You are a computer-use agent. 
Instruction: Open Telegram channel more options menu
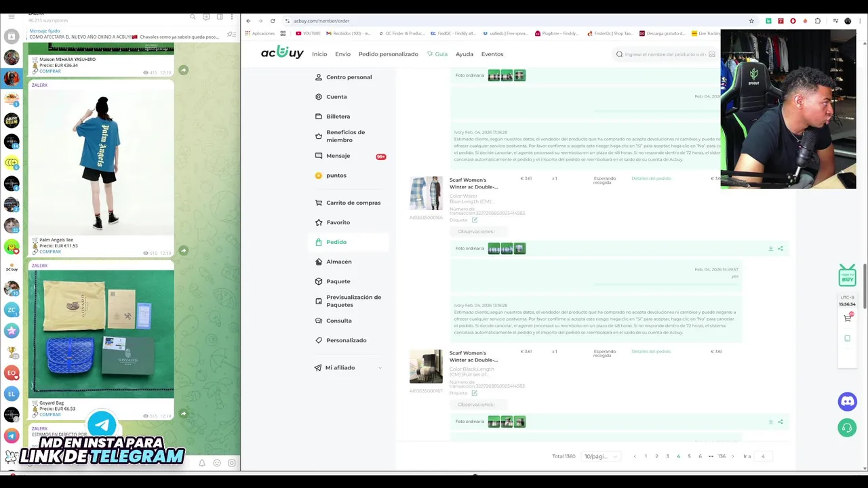coord(232,17)
